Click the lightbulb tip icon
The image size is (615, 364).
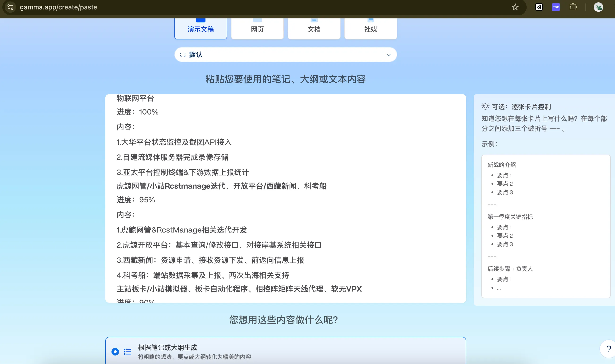pos(485,106)
